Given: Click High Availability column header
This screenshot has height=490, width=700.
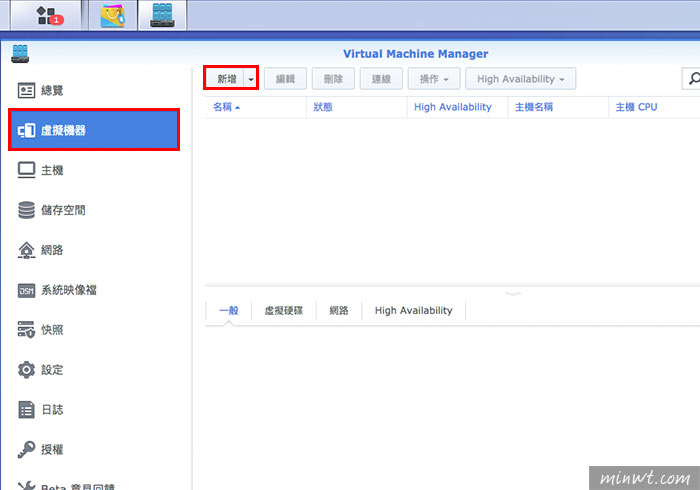Looking at the screenshot, I should point(458,107).
